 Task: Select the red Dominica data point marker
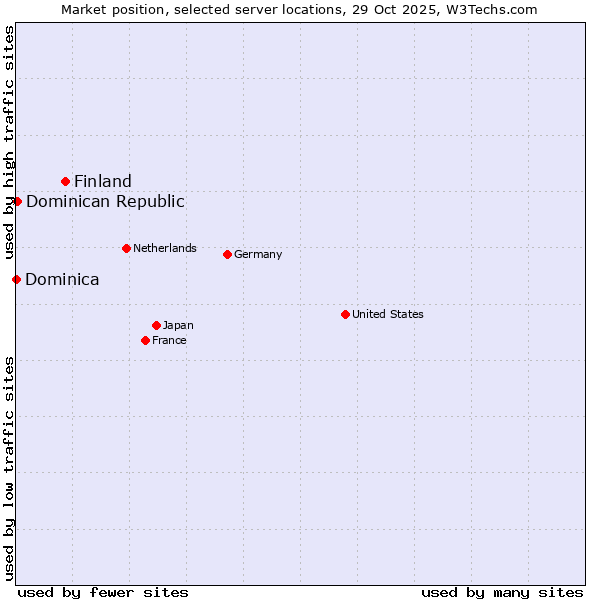point(16,279)
